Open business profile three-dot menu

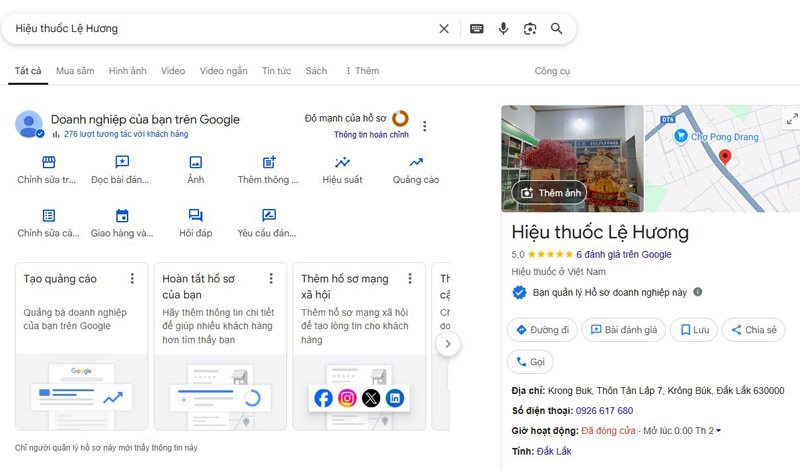coord(424,126)
